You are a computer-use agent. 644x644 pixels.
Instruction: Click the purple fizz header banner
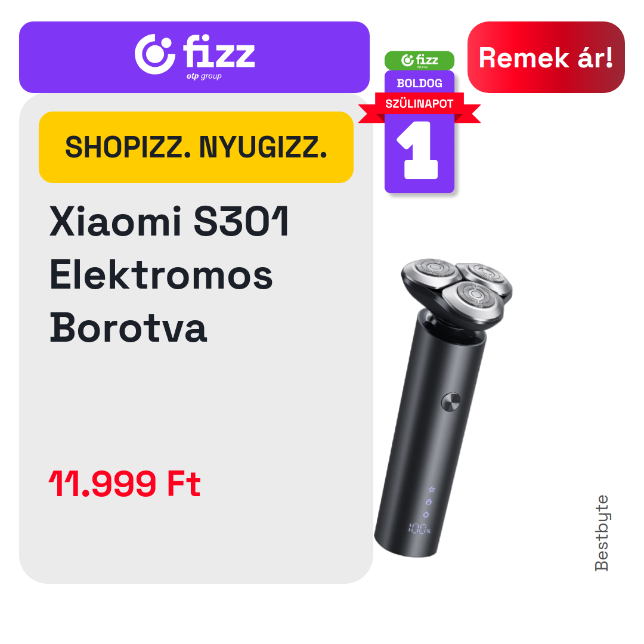(x=194, y=57)
